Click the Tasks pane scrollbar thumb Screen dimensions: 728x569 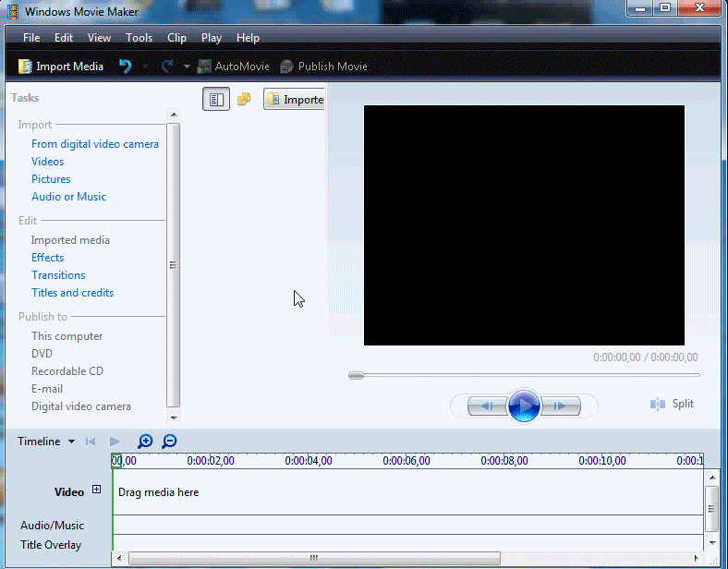pos(173,265)
